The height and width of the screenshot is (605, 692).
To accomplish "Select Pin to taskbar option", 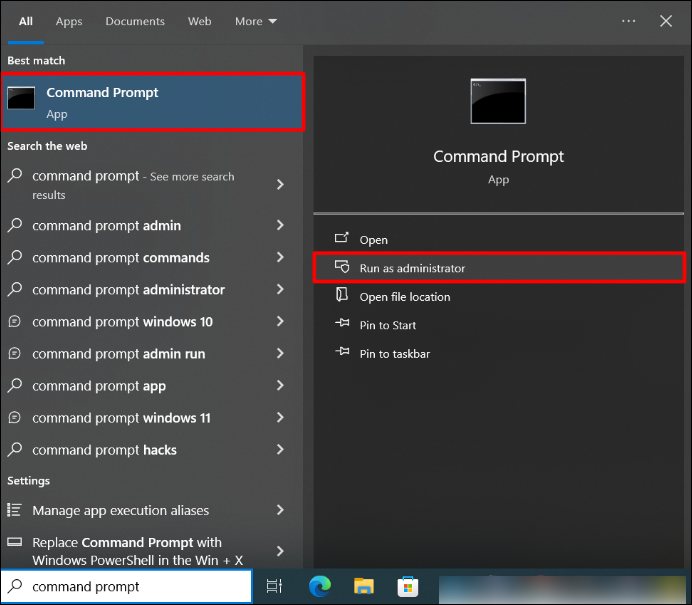I will point(394,353).
